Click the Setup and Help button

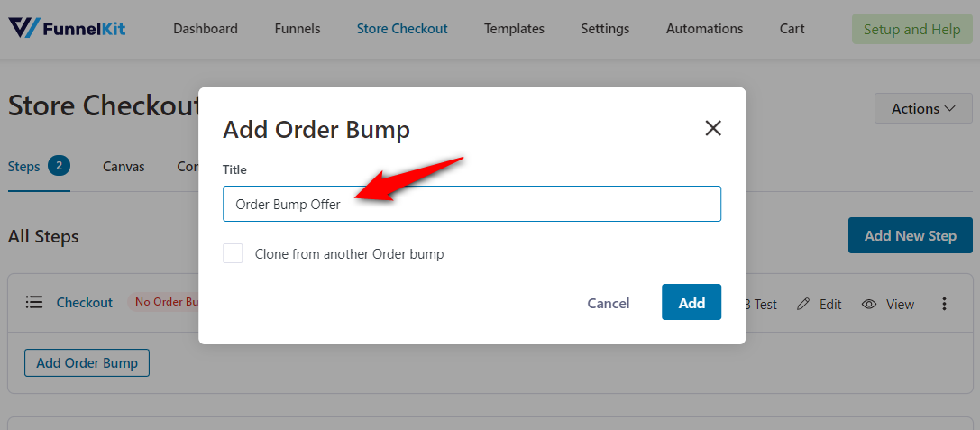pos(911,30)
